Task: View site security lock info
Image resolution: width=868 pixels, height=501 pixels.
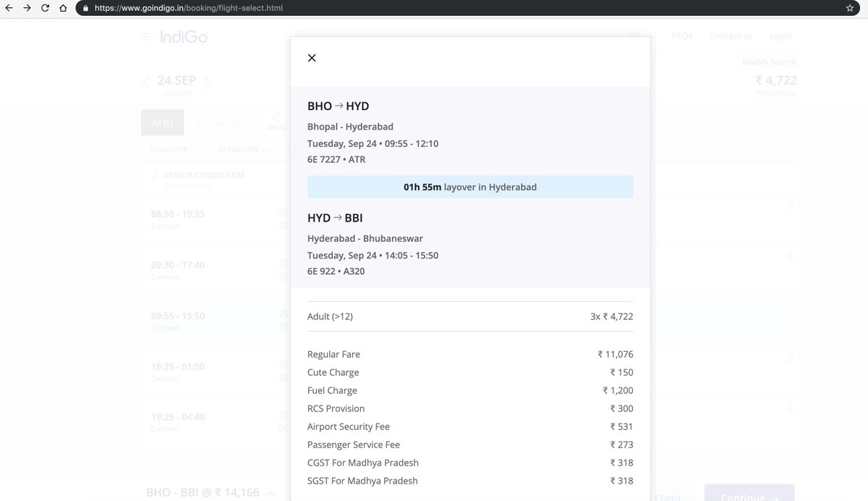Action: coord(85,9)
